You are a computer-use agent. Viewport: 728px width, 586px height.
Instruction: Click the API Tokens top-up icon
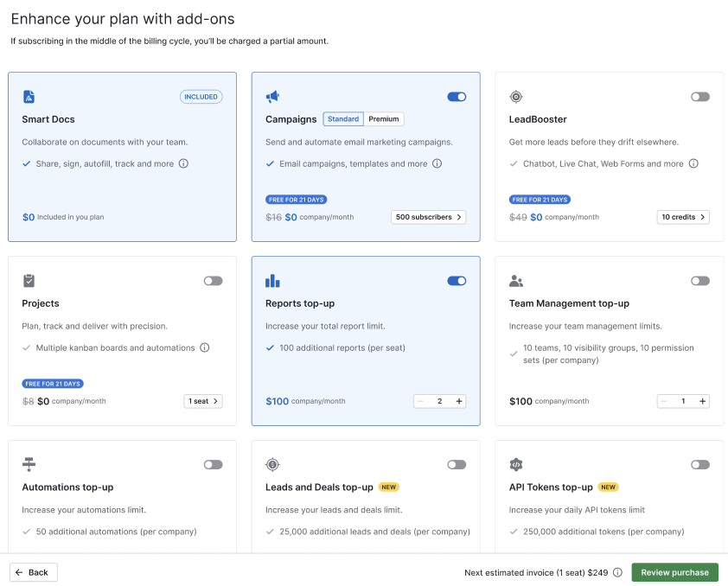click(517, 464)
